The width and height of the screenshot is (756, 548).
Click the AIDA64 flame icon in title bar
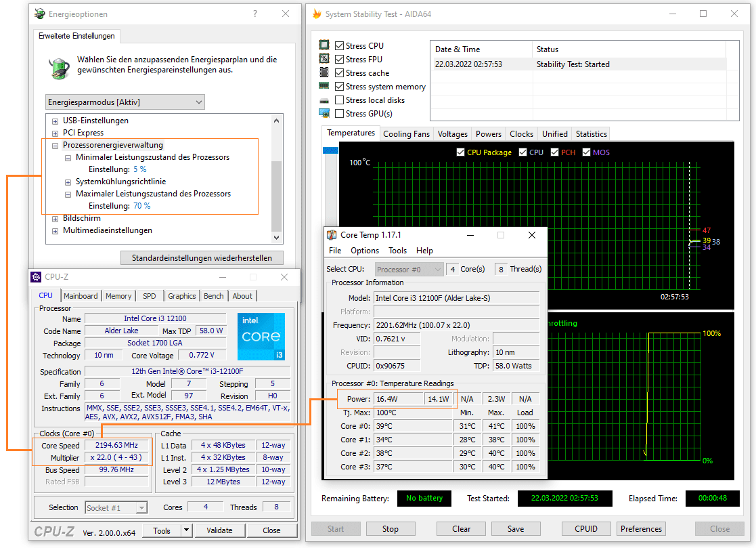coord(317,14)
